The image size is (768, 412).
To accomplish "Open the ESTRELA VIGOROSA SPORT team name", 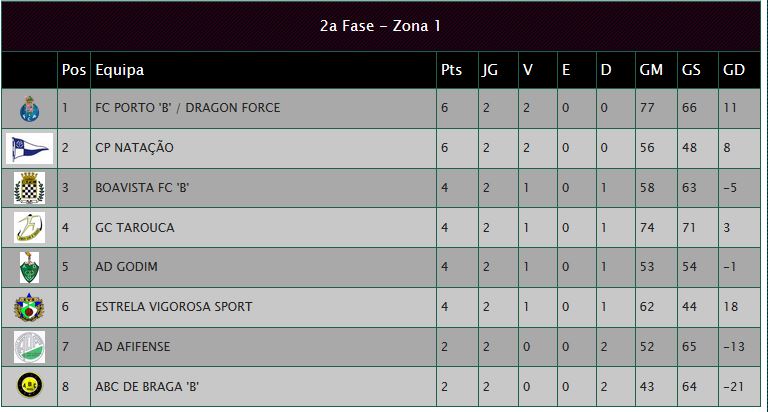I will (x=174, y=307).
